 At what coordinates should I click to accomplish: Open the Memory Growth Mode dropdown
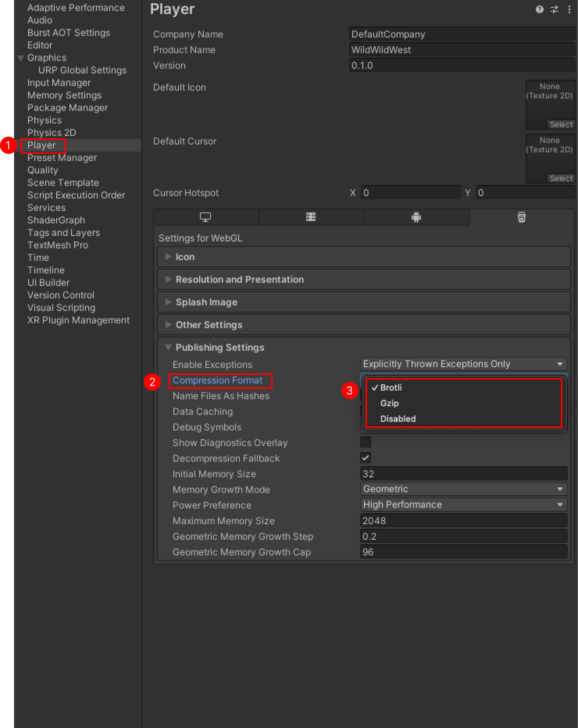coord(464,489)
